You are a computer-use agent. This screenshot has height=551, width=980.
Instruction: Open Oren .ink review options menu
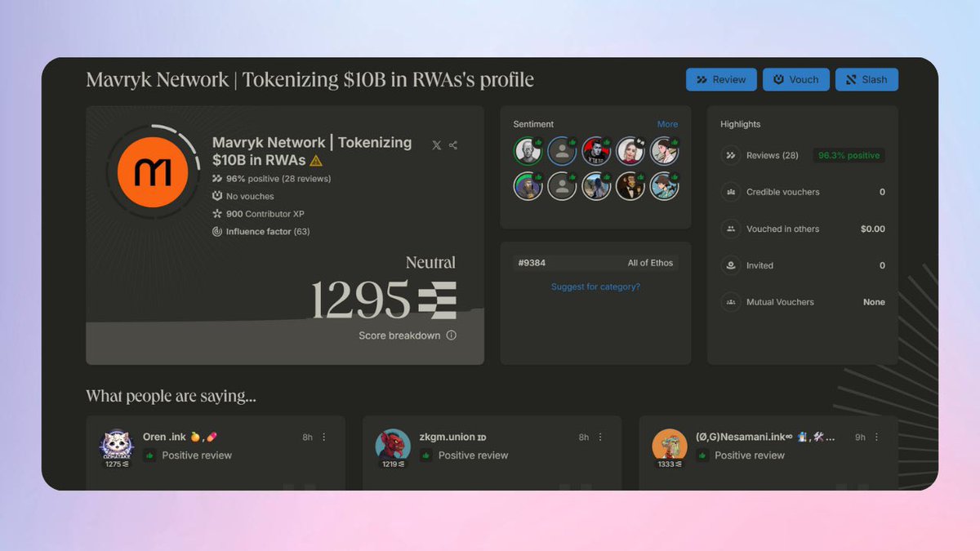click(x=324, y=438)
